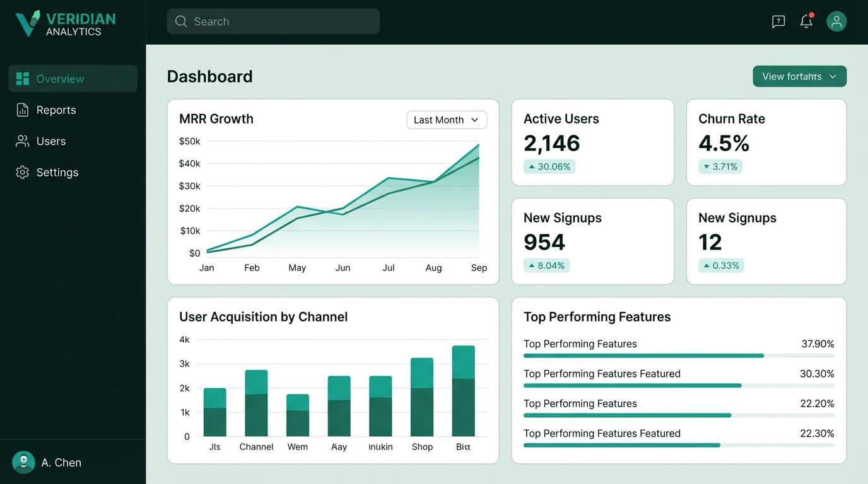
Task: Click the search magnifier icon
Action: point(181,21)
